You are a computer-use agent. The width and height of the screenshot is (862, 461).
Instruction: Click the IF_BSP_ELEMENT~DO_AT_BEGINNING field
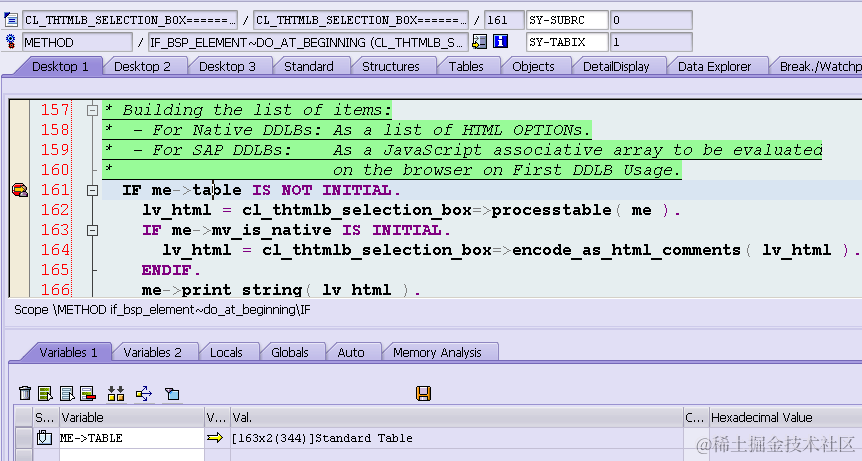(x=308, y=42)
